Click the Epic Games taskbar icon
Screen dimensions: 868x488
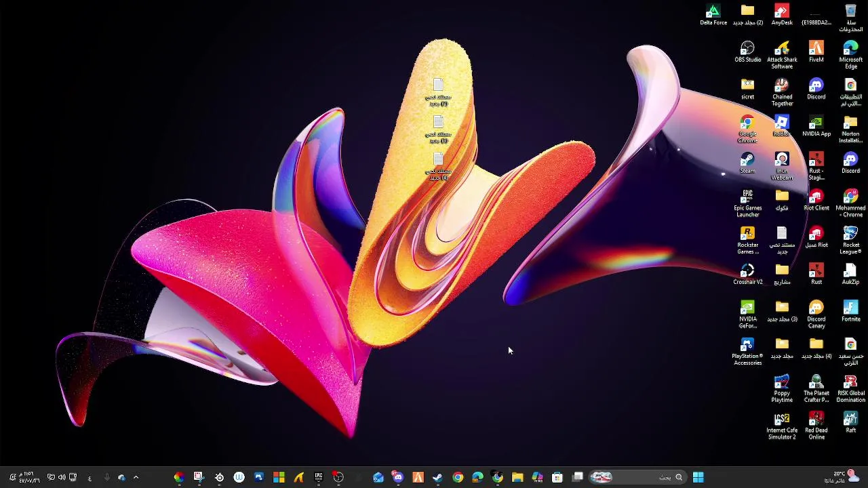click(319, 477)
